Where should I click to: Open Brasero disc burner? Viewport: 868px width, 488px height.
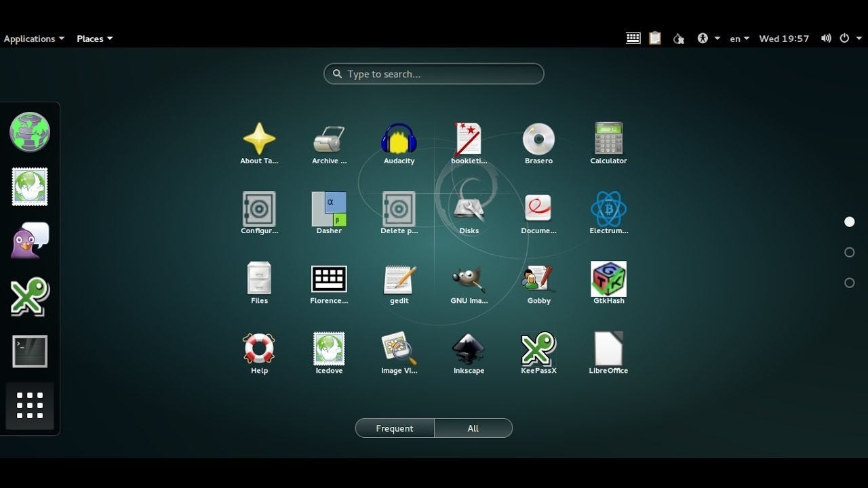pyautogui.click(x=538, y=143)
